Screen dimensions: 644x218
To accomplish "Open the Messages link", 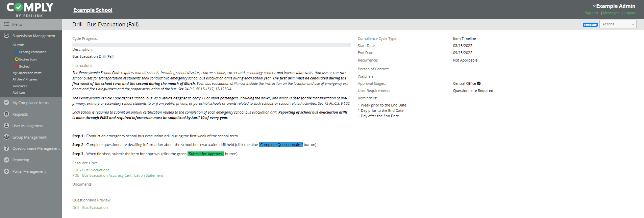I will (x=611, y=13).
